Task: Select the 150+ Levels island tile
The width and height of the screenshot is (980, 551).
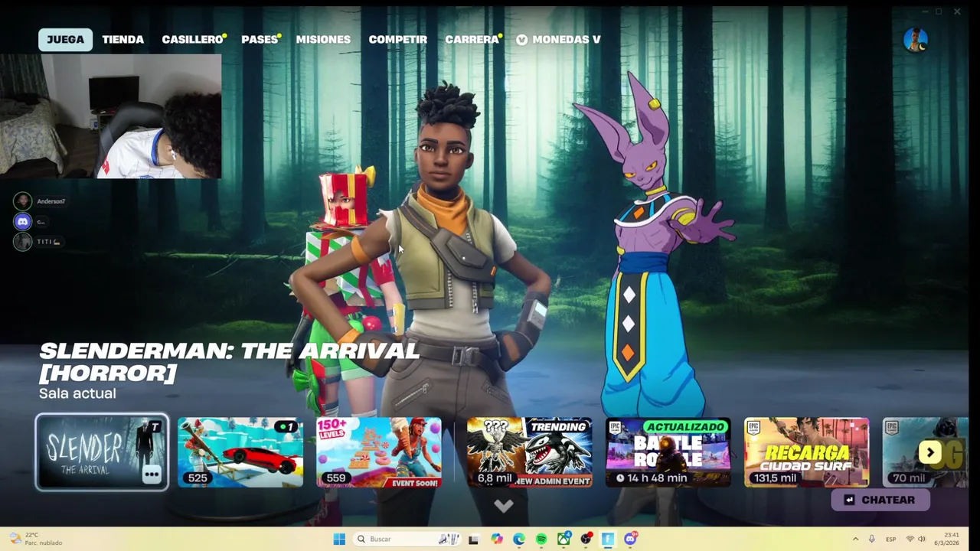Action: pyautogui.click(x=379, y=452)
